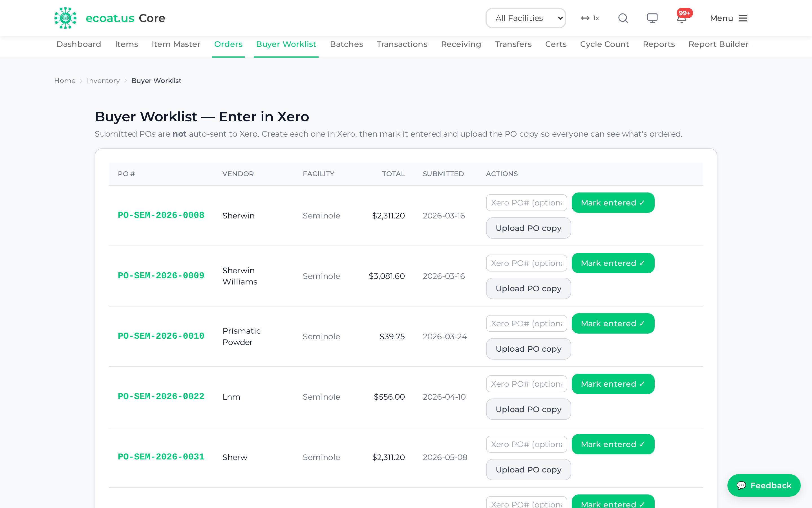Image resolution: width=812 pixels, height=508 pixels.
Task: Open PO-SEM-2026-0031 link
Action: pyautogui.click(x=161, y=457)
